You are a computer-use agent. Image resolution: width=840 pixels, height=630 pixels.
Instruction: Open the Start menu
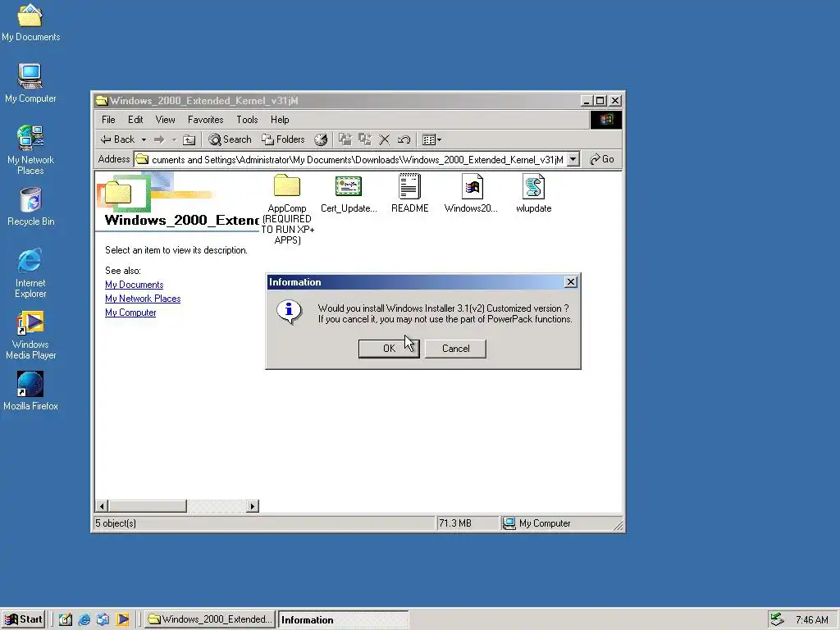[23, 619]
